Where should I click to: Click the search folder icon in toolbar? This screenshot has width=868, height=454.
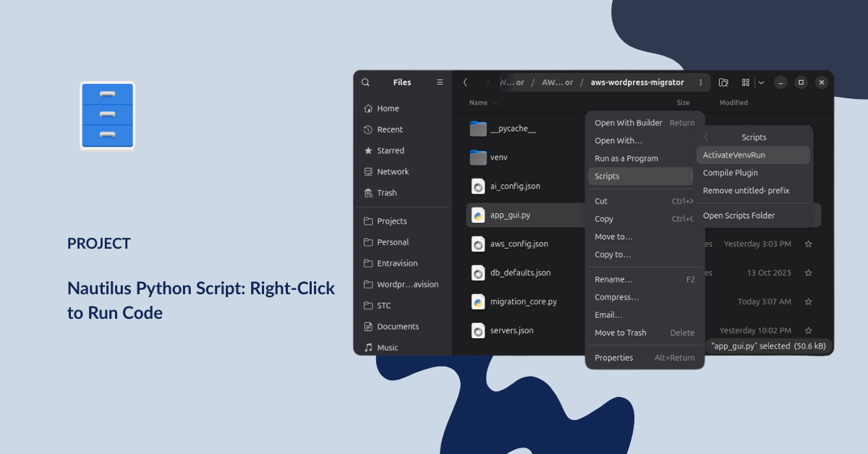tap(723, 82)
